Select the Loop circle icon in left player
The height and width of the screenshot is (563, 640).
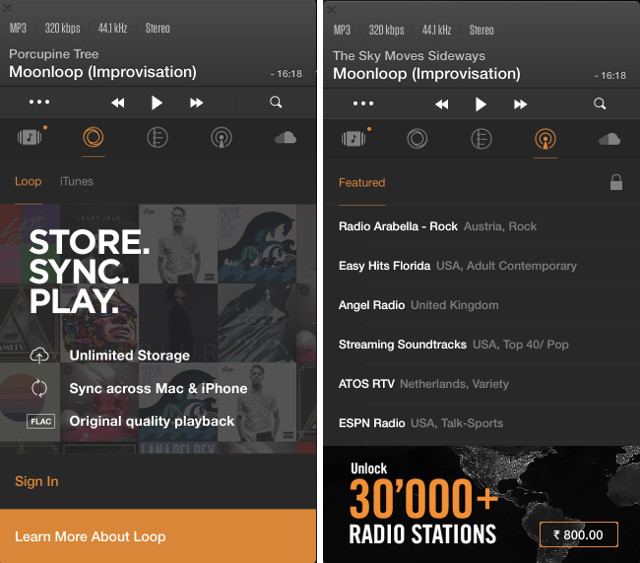click(x=93, y=137)
